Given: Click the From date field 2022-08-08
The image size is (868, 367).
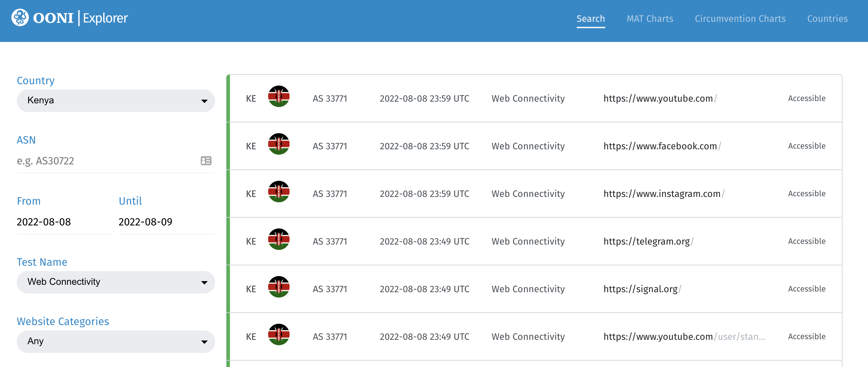Looking at the screenshot, I should (x=64, y=222).
